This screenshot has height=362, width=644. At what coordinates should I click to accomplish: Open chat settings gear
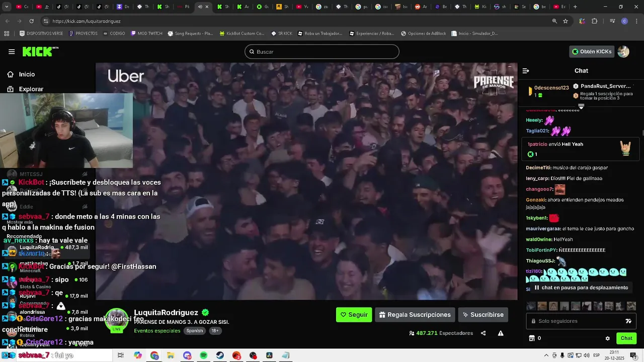pyautogui.click(x=607, y=338)
